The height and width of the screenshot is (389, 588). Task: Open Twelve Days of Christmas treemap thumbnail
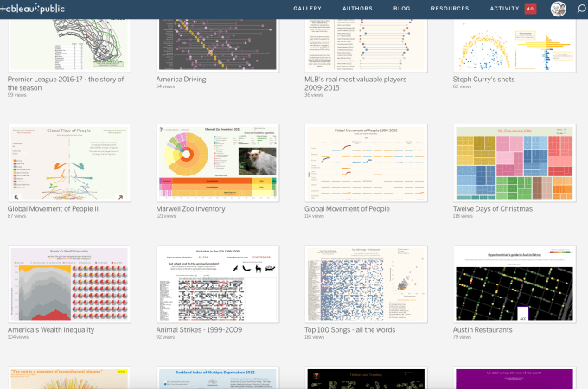tap(514, 163)
